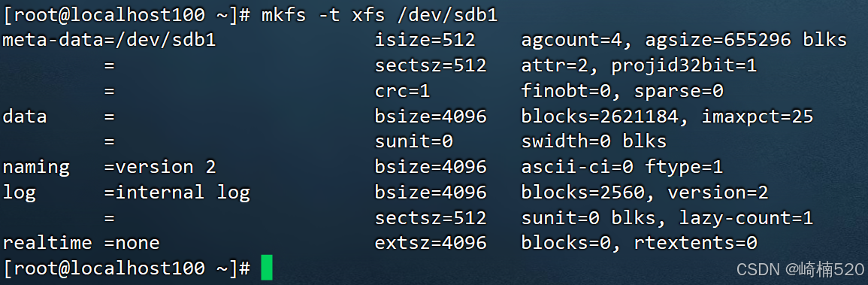Click the internal log text
This screenshot has width=868, height=285.
[x=182, y=193]
